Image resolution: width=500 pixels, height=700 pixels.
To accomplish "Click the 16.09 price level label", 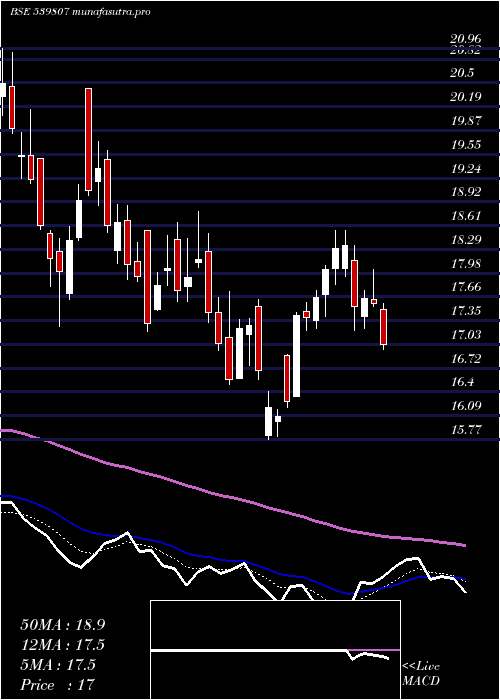I will tap(466, 406).
